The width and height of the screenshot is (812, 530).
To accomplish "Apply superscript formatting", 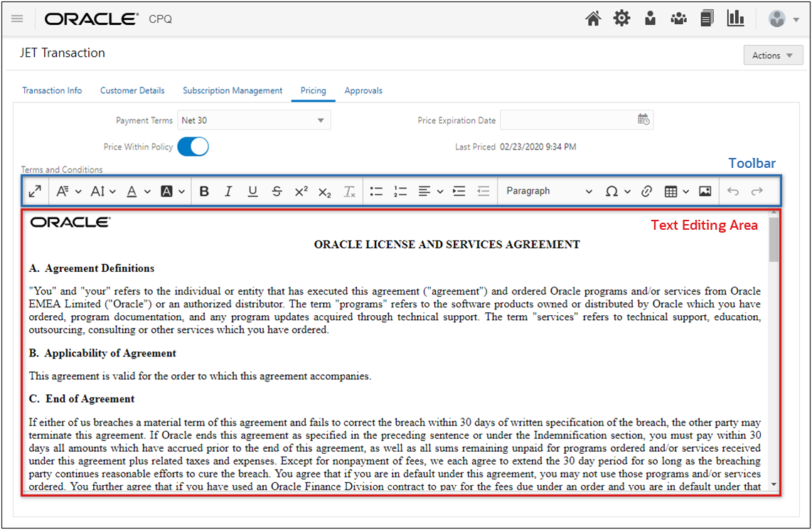I will coord(301,191).
